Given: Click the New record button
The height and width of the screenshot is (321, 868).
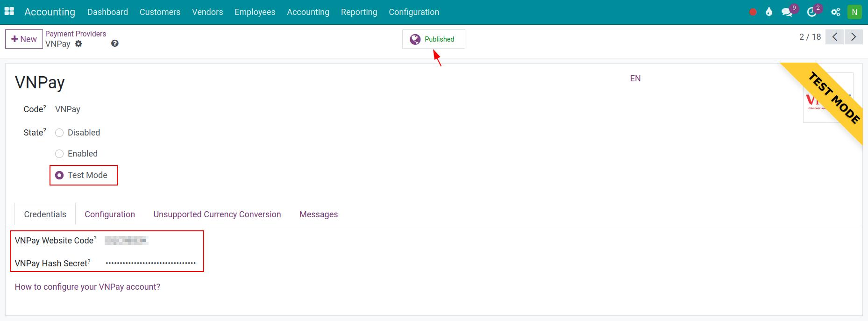Looking at the screenshot, I should coord(24,39).
